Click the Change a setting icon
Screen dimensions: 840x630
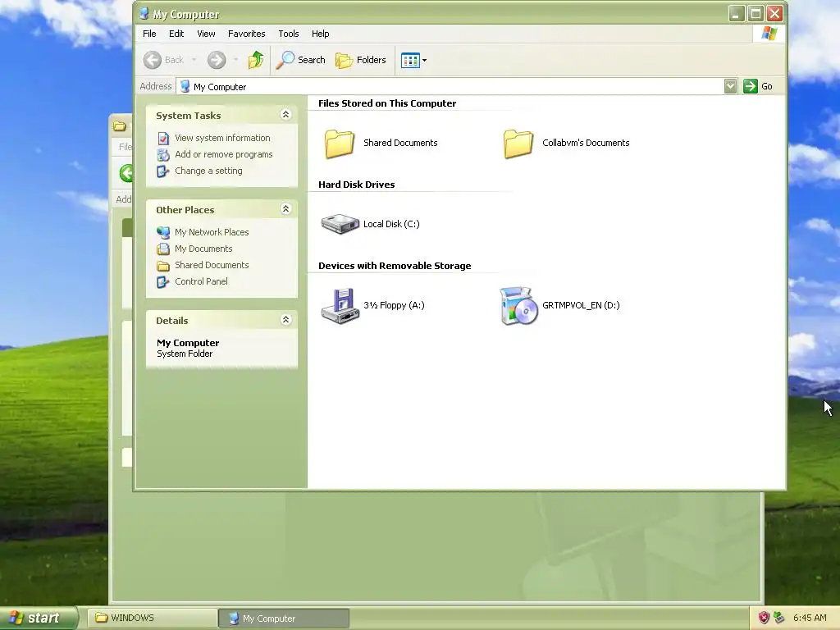(x=163, y=171)
